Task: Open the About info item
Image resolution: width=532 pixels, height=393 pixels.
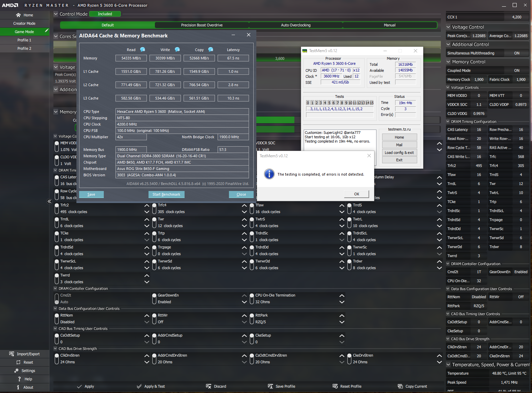Action: pyautogui.click(x=24, y=387)
